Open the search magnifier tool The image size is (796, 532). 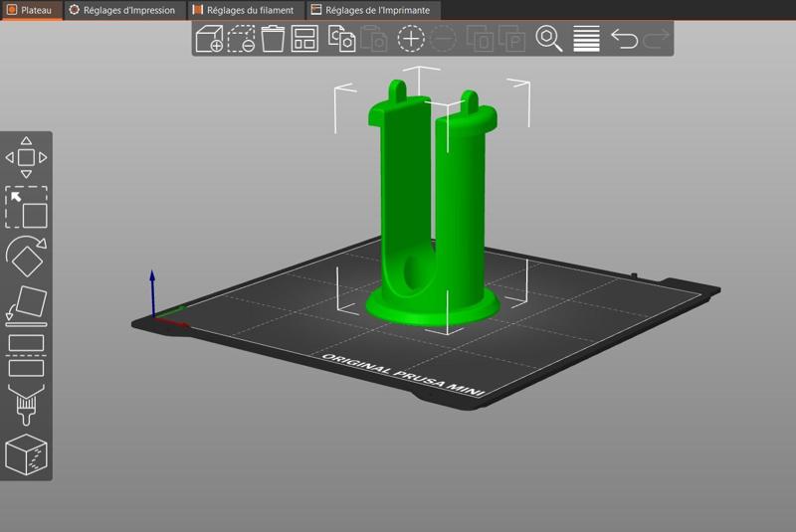tap(549, 40)
